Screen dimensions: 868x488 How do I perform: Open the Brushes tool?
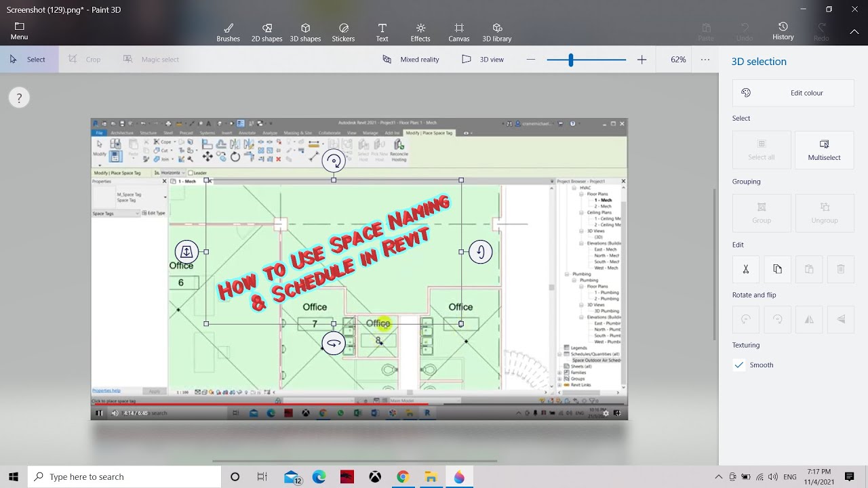[x=228, y=33]
